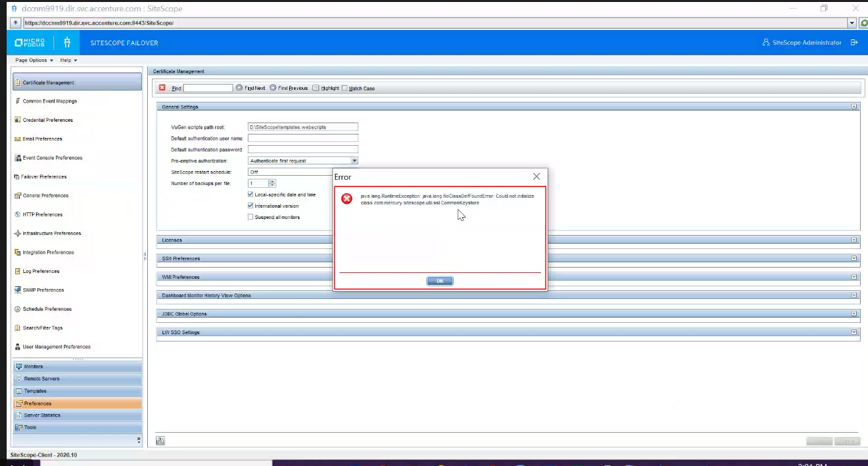
Task: Click OK in the Error dialog
Action: click(x=440, y=281)
